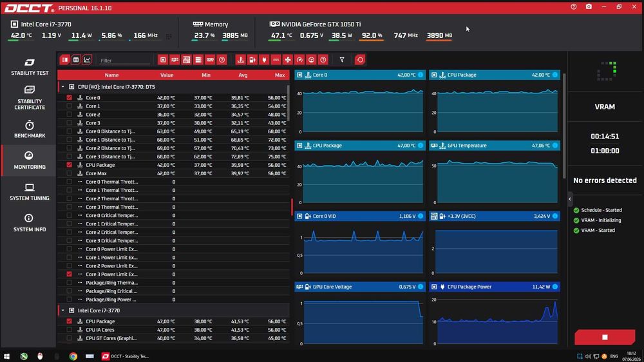Open the Stability Certificate section
644x362 pixels.
[30, 98]
